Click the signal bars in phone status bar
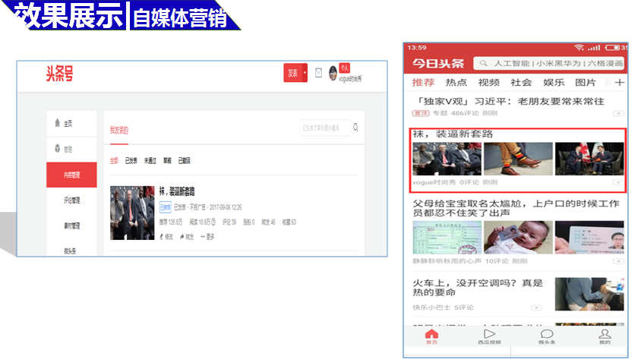The height and width of the screenshot is (363, 644). [x=594, y=48]
